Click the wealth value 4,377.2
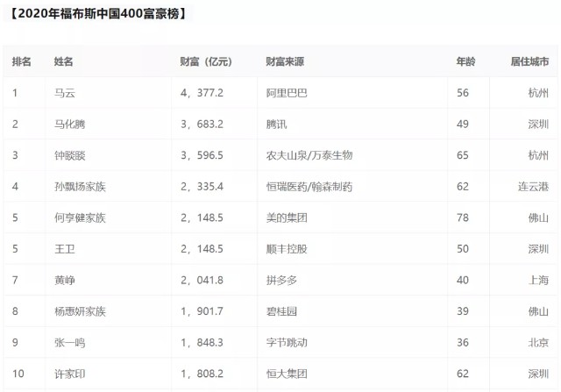The image size is (561, 392). [202, 92]
